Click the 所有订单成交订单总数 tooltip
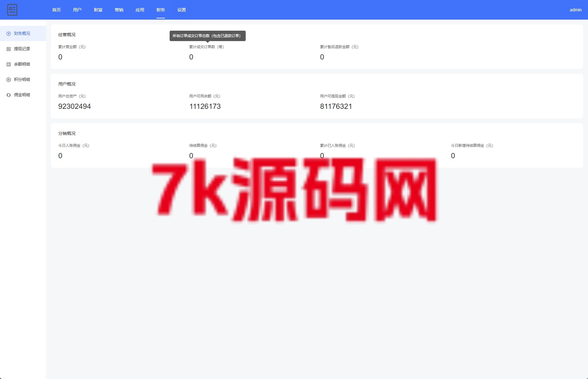588x379 pixels. point(208,36)
